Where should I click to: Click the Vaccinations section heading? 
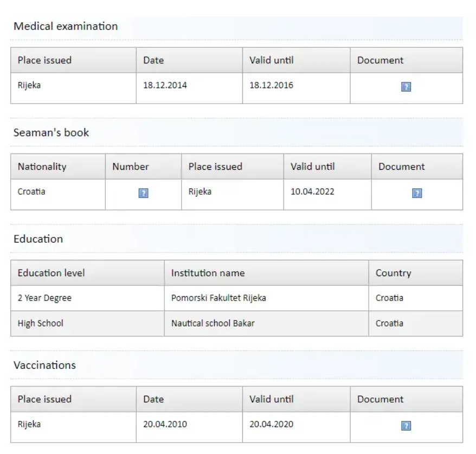pos(44,365)
